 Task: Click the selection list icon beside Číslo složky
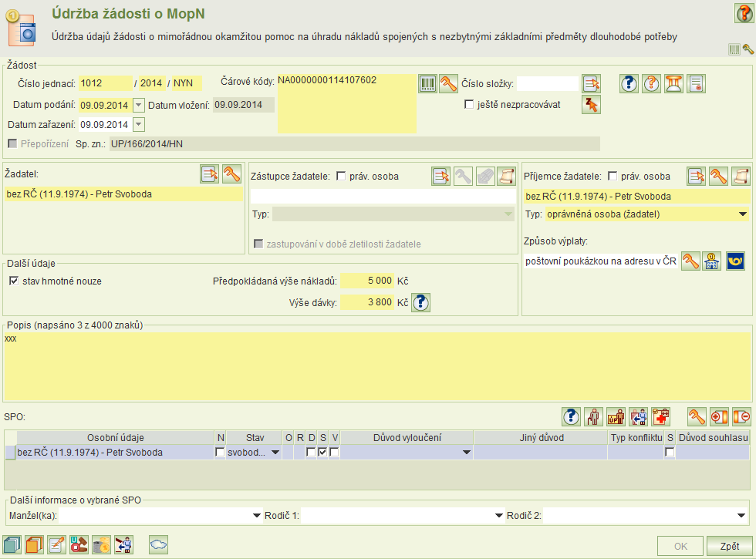point(591,84)
